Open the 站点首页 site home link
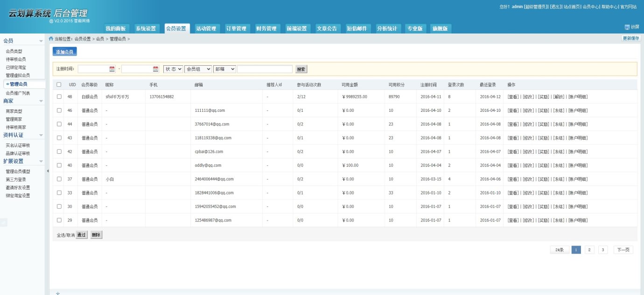This screenshot has width=644, height=295. 572,7
